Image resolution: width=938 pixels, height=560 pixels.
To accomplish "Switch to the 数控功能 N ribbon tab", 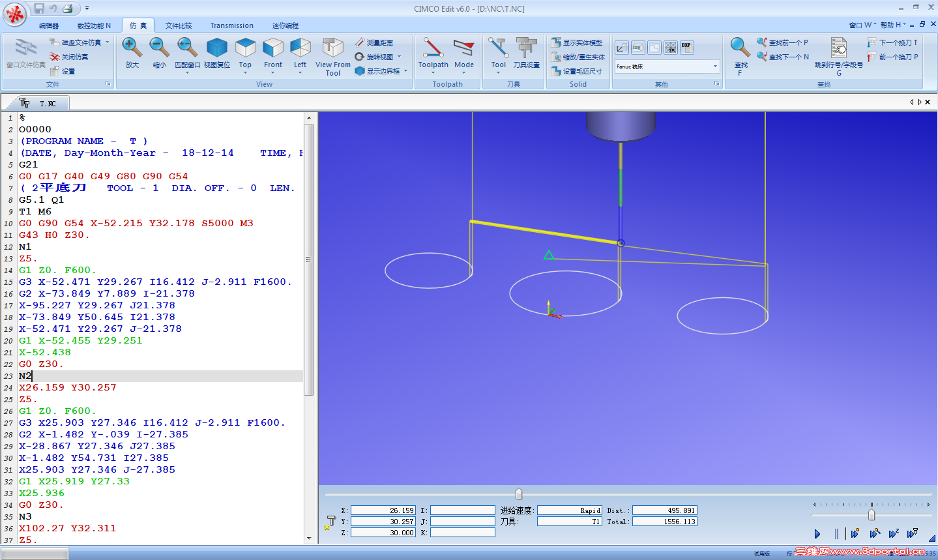I will click(94, 25).
